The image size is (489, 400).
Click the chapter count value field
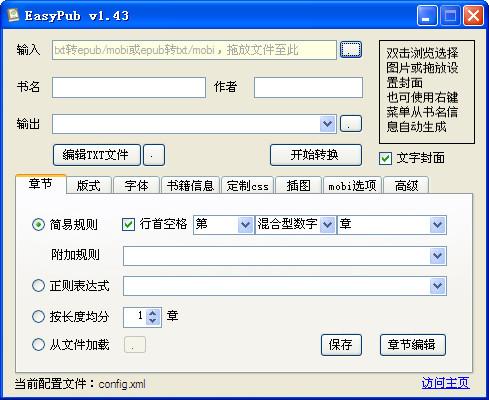coord(135,317)
